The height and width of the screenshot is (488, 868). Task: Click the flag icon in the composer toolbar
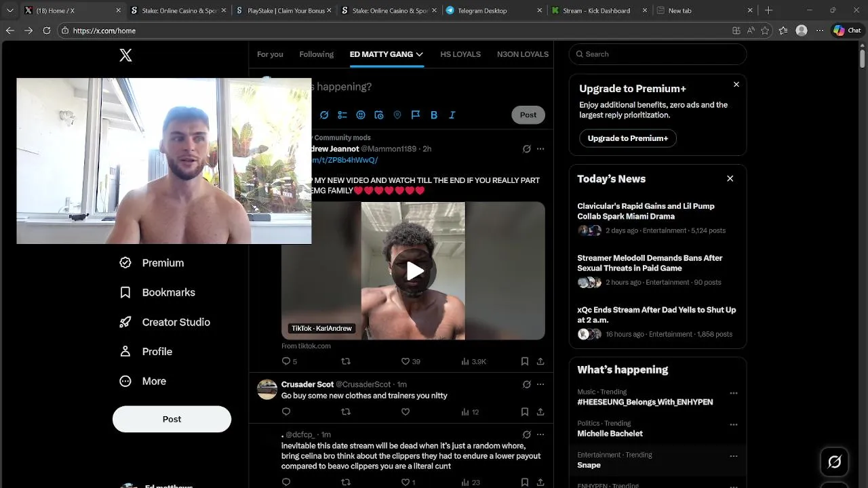pyautogui.click(x=416, y=115)
